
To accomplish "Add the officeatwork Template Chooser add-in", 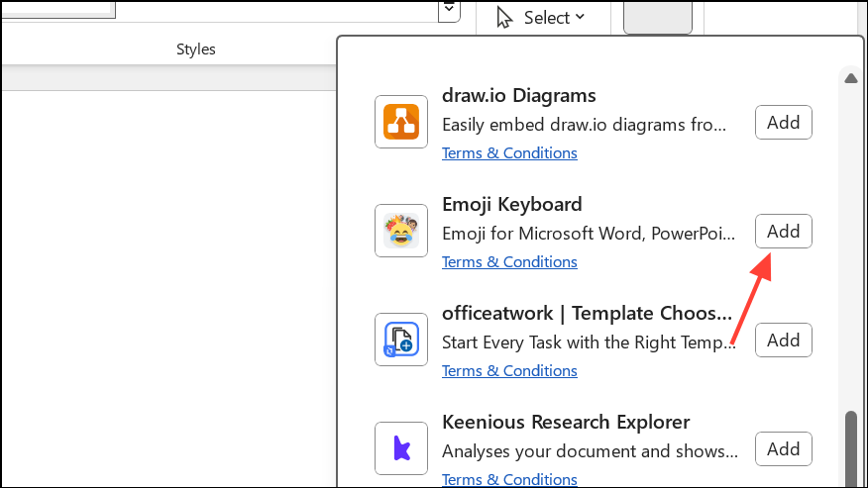I will click(784, 341).
